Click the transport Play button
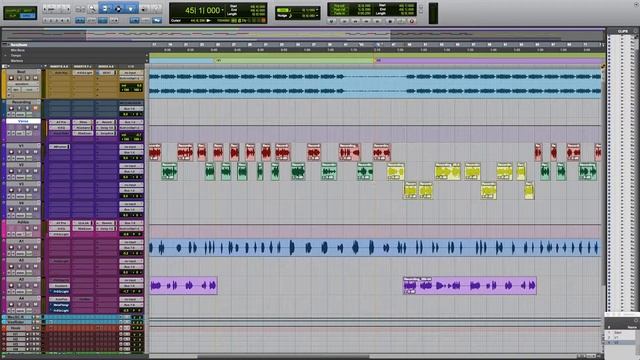The image size is (640, 360). (400, 21)
